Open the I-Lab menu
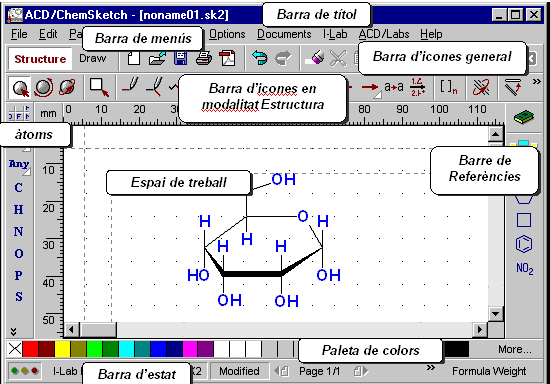The width and height of the screenshot is (550, 384). (x=335, y=34)
